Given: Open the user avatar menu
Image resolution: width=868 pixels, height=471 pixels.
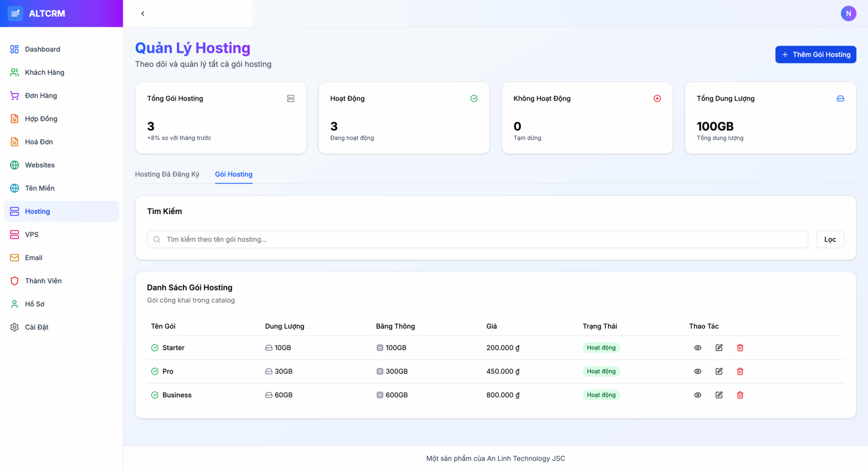Looking at the screenshot, I should tap(849, 13).
